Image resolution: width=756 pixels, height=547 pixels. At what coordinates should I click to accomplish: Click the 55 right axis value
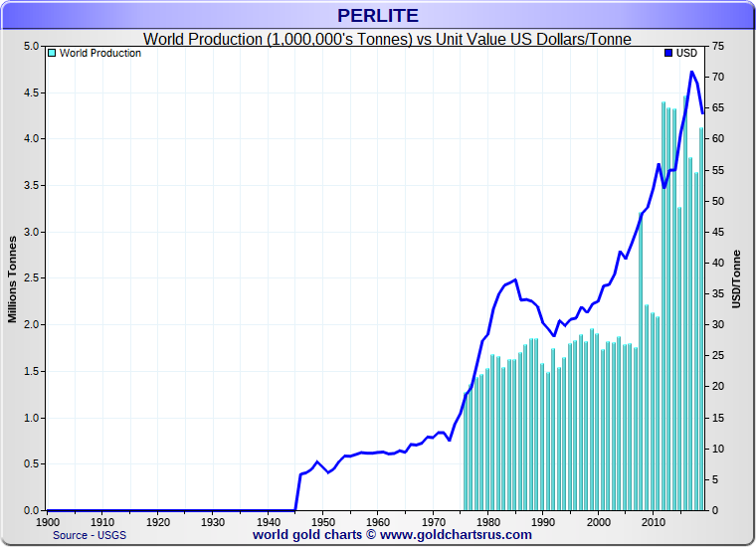[718, 170]
